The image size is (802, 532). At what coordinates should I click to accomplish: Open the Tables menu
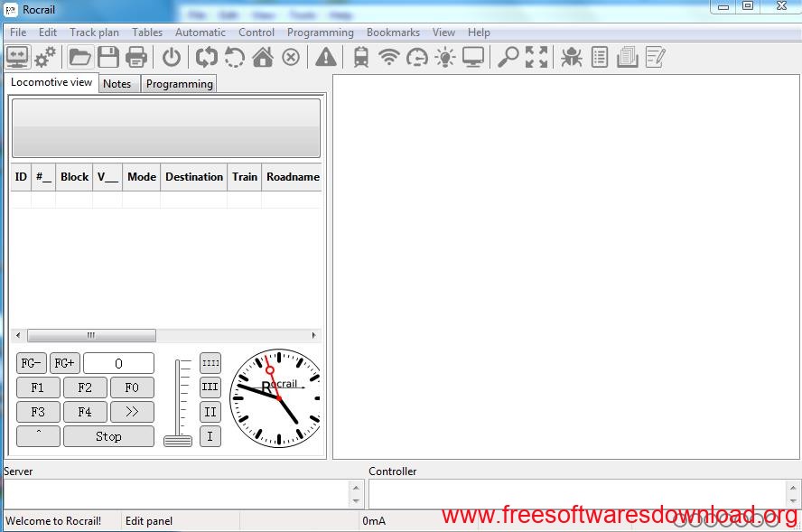click(147, 33)
